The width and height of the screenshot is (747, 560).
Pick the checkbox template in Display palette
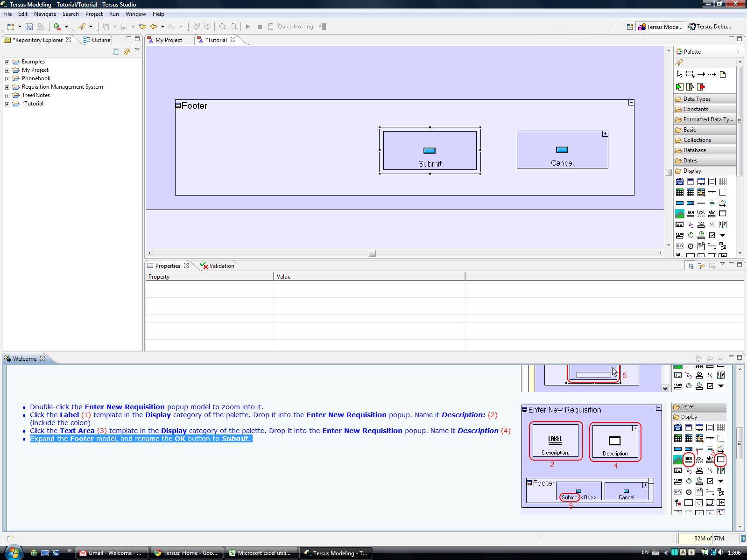pyautogui.click(x=712, y=235)
